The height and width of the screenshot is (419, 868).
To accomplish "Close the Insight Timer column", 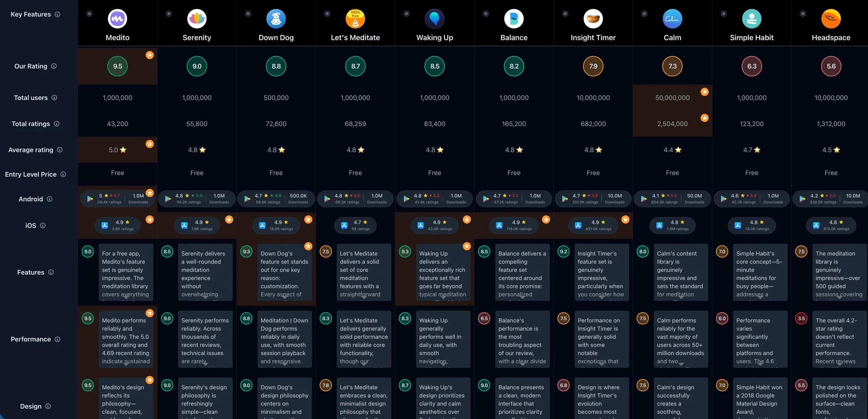I will [x=565, y=14].
